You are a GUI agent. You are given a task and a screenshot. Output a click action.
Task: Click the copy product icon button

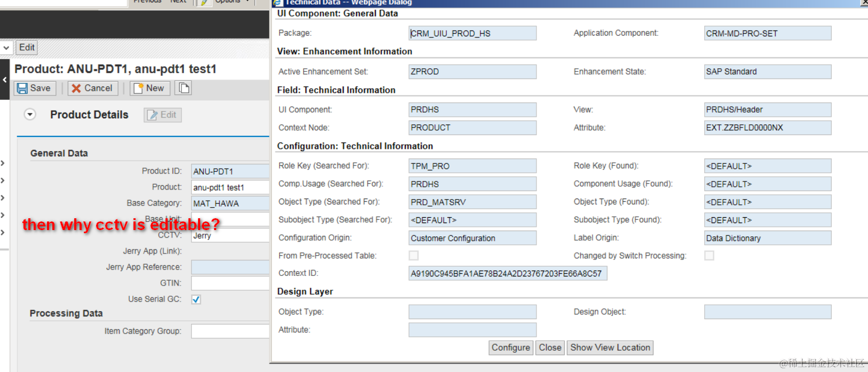click(184, 88)
